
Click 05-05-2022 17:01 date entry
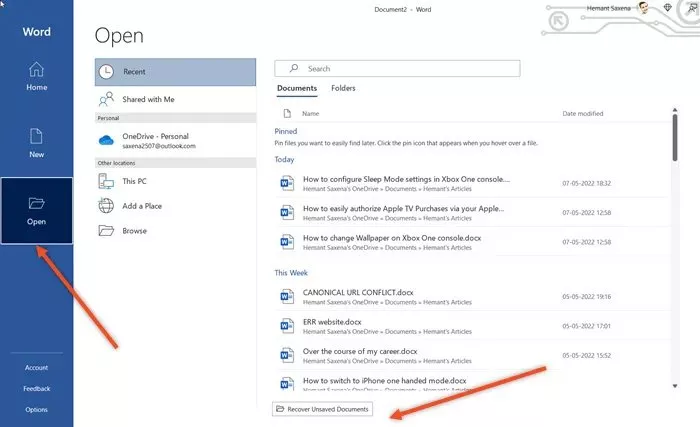(587, 326)
